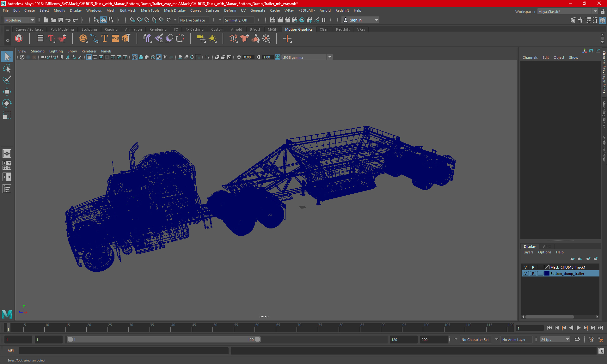Switch to single perspective view layout
Viewport: 607px width, 364px height.
(x=7, y=154)
